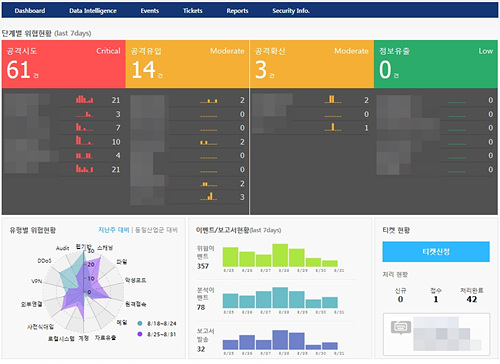Screen dimensions: 500x364
Task: Go to the Tickets page
Action: 192,11
